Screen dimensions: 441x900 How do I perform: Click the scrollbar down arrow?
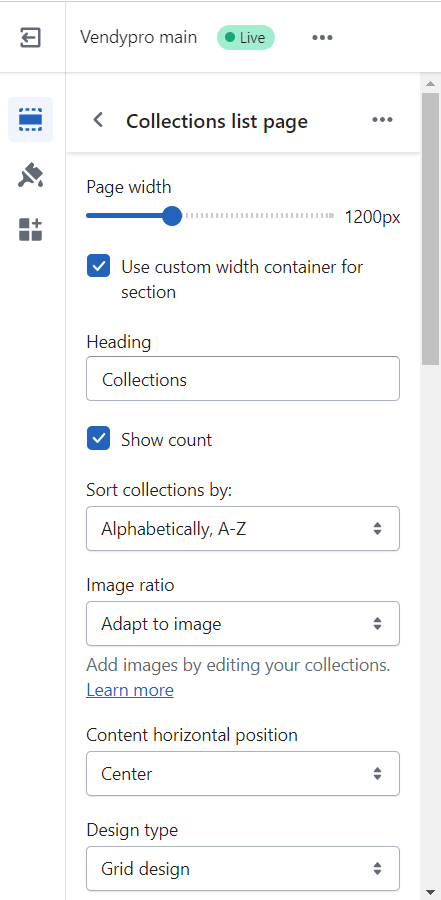pos(430,892)
